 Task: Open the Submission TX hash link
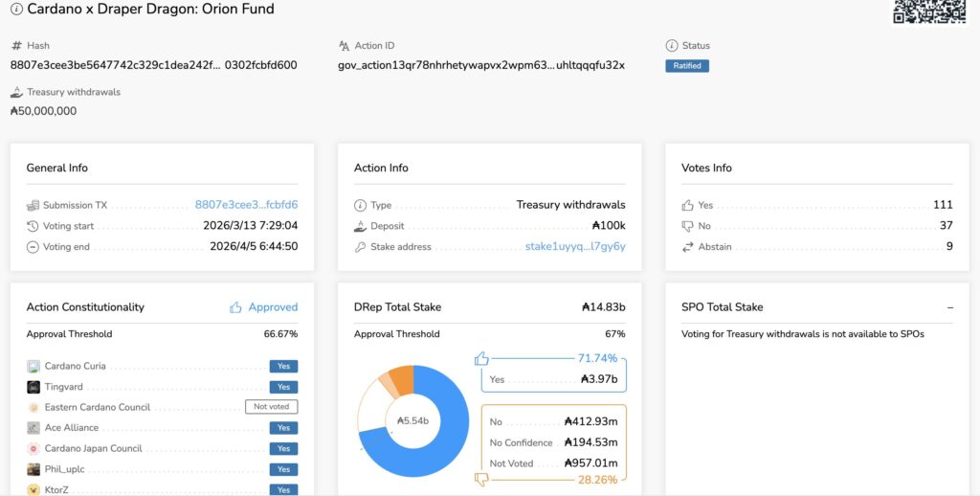(246, 205)
